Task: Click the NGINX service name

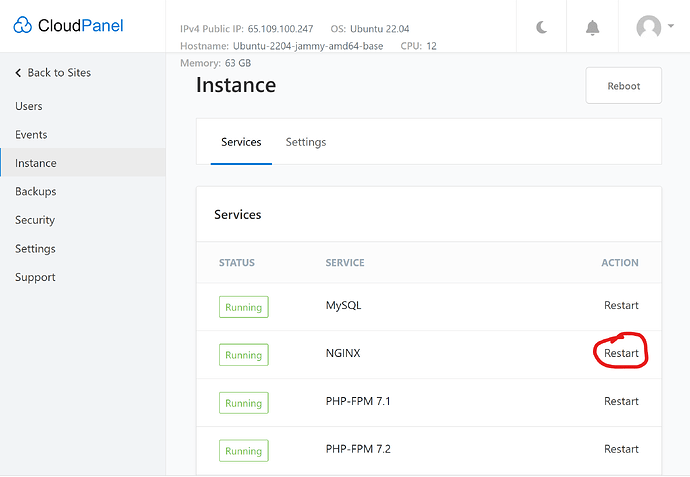Action: [x=343, y=353]
